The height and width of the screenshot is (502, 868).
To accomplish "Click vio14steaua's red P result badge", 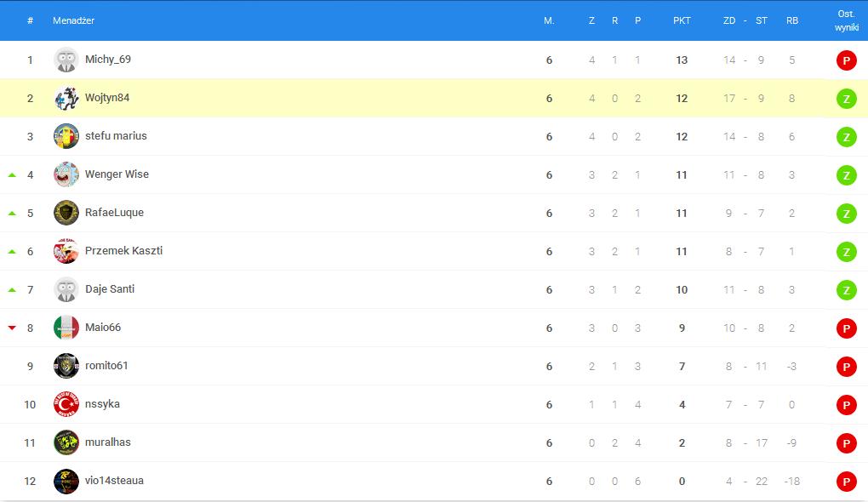I will coord(846,482).
